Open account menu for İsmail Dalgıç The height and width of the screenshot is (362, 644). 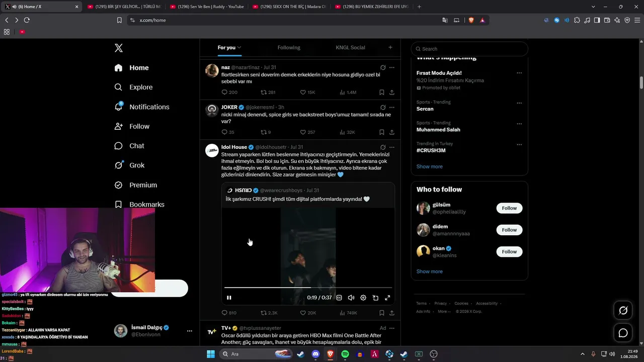tap(190, 331)
